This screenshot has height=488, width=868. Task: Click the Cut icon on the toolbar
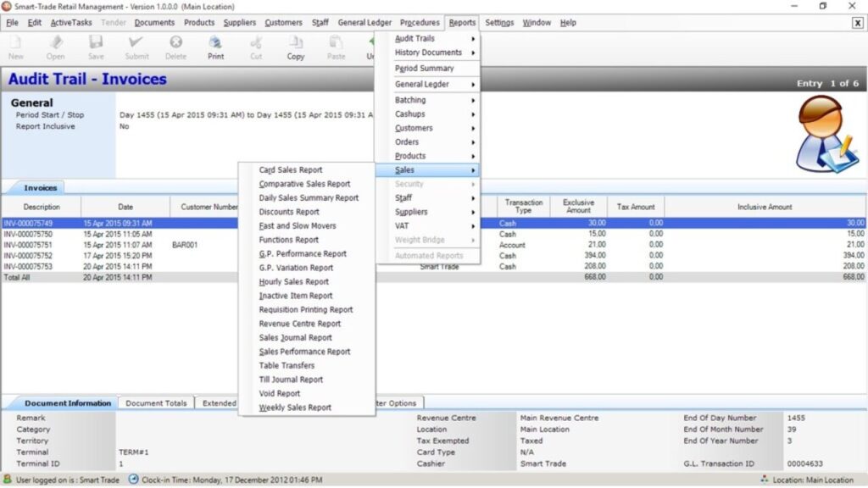tap(255, 47)
